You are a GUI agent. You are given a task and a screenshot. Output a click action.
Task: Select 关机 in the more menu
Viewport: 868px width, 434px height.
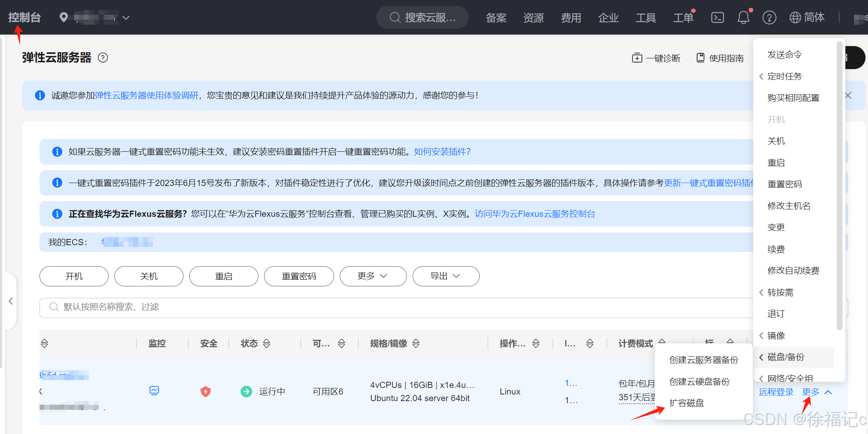coord(776,141)
